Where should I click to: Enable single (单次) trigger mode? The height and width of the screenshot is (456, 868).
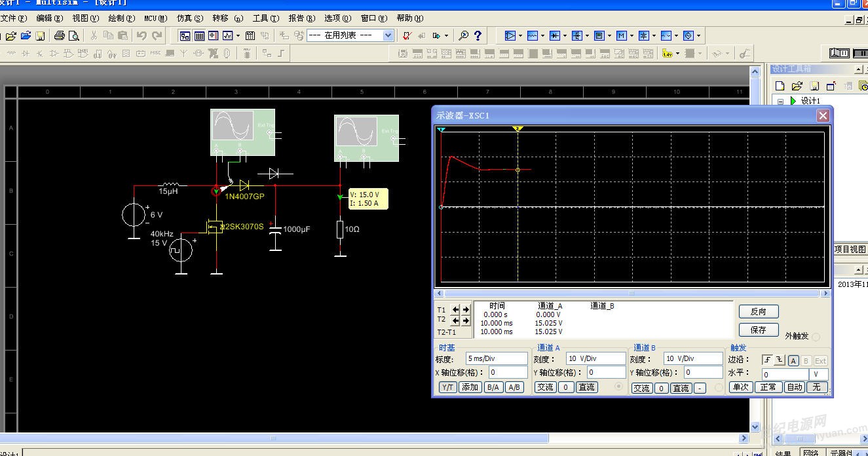click(741, 387)
